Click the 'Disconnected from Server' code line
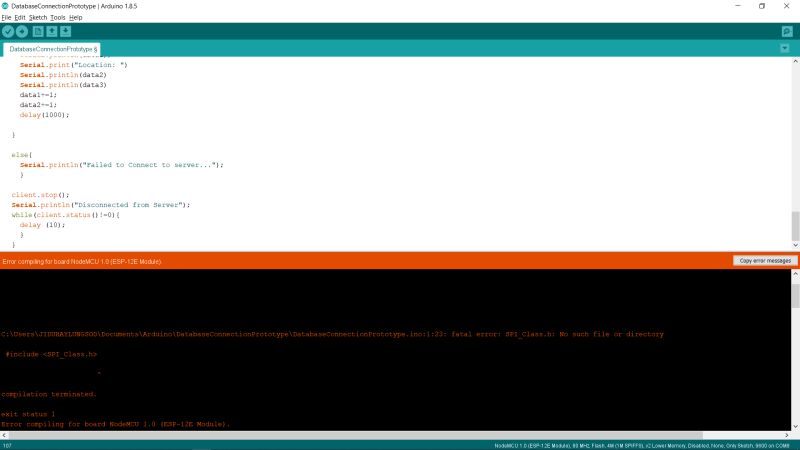 101,205
